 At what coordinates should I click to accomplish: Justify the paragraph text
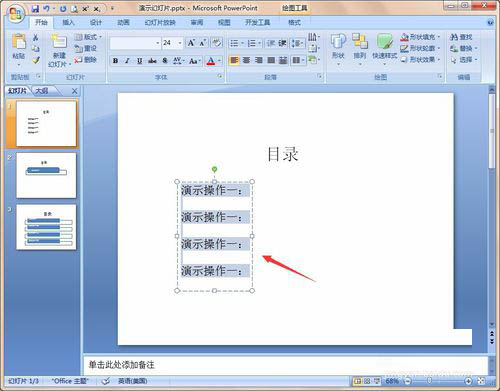271,60
